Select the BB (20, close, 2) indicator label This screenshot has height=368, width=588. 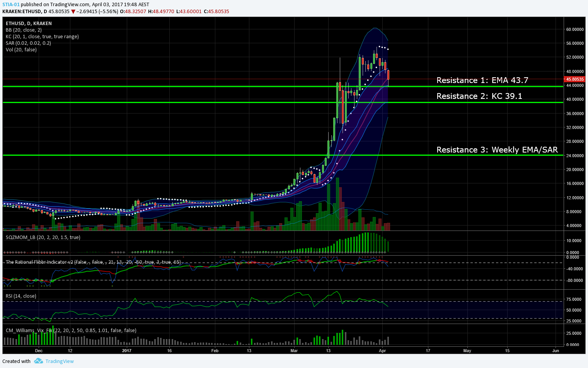[x=24, y=30]
